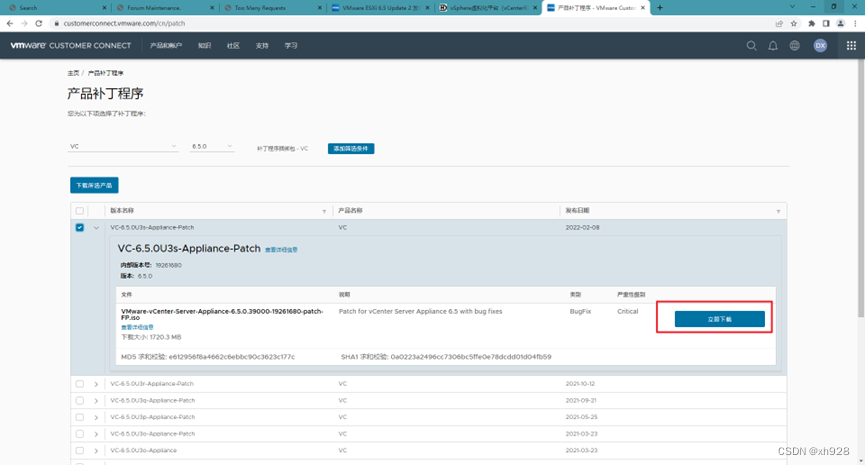Open the fourth header navigation menu
The image size is (865, 465).
tap(262, 45)
